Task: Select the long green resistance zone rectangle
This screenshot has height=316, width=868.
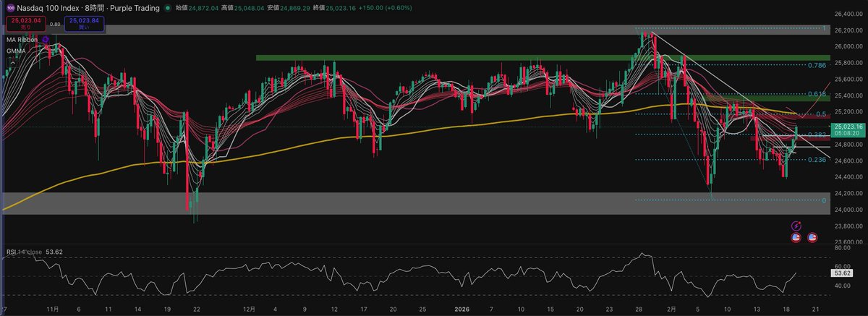Action: pos(542,57)
